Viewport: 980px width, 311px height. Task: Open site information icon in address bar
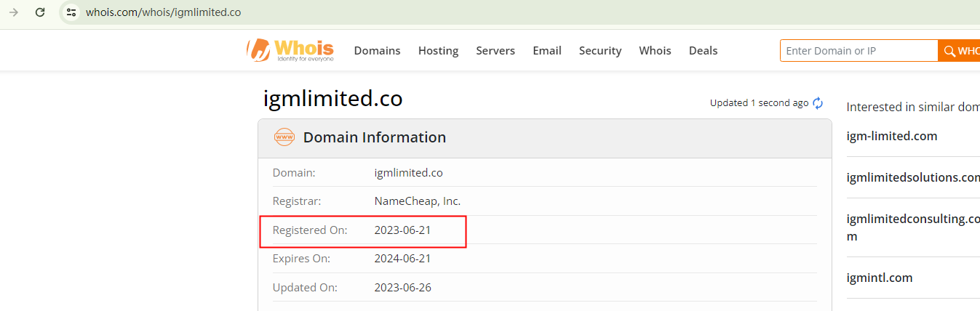point(71,12)
